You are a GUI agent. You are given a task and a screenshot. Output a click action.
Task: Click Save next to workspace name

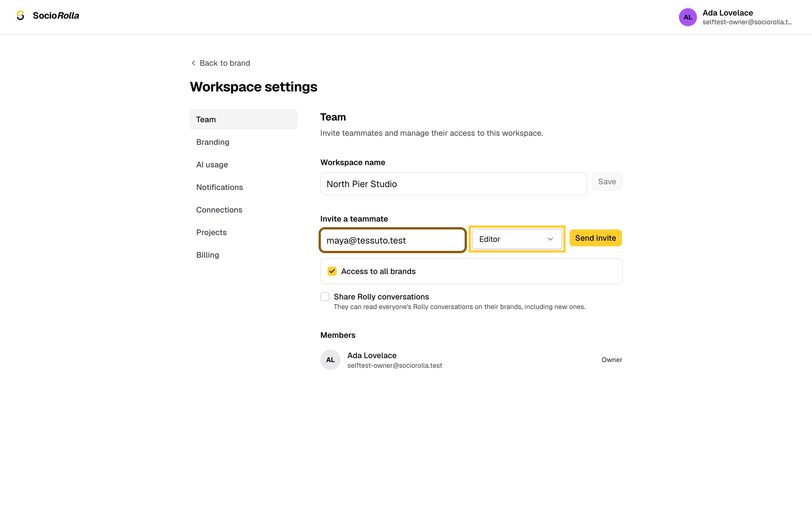(607, 181)
